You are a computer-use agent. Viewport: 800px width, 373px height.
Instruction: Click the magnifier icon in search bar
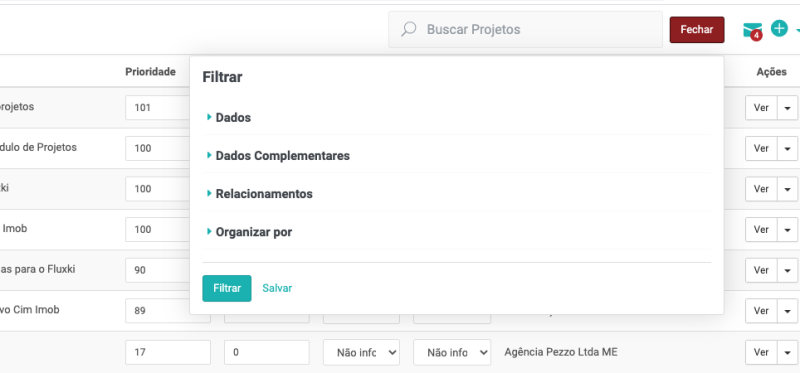pyautogui.click(x=408, y=29)
